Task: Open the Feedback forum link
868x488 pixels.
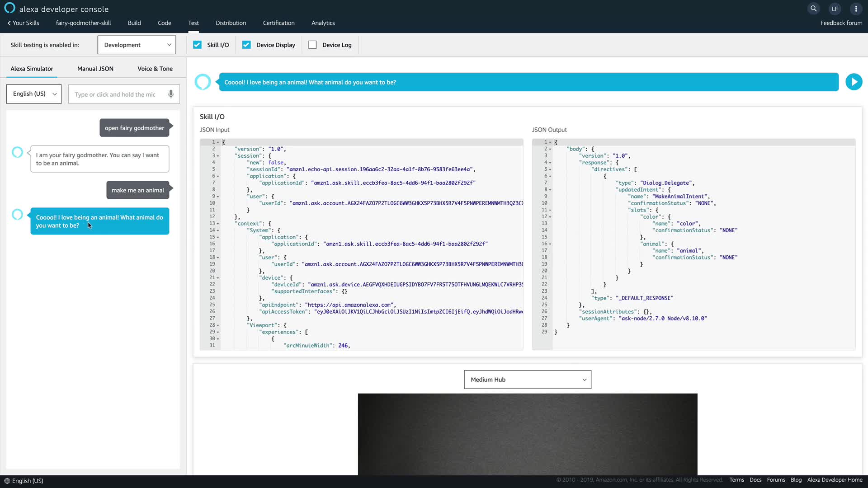Action: point(841,23)
